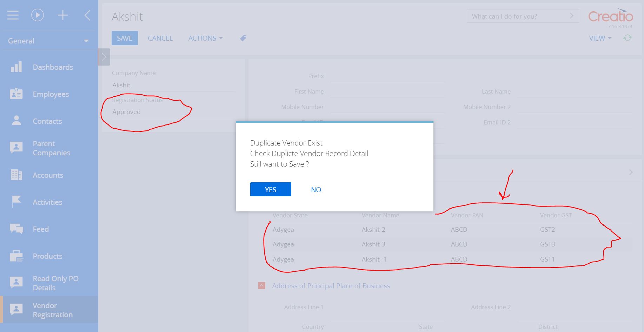Expand the side tab with gray chevron

pyautogui.click(x=104, y=57)
